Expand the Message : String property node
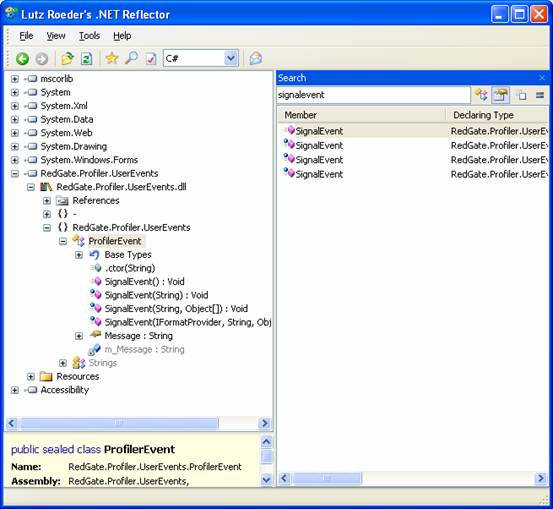 [x=79, y=336]
